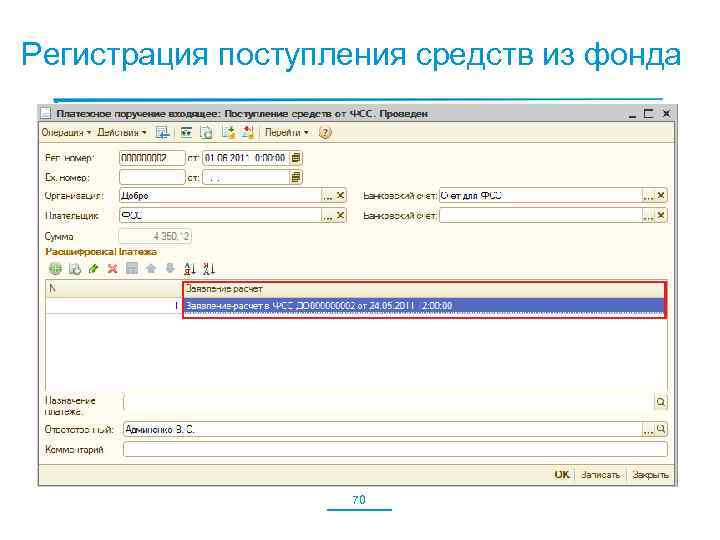Screen dimensions: 720x540
Task: Click the document icon in title bar
Action: point(45,113)
